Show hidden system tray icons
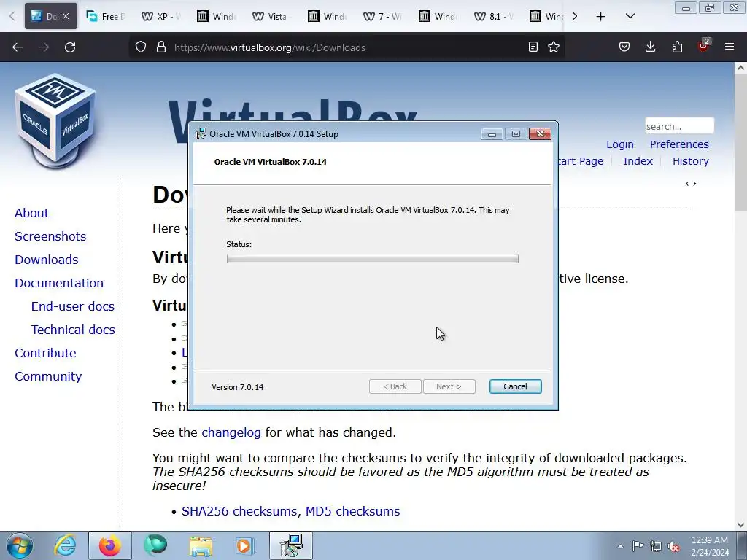The width and height of the screenshot is (747, 560). [620, 546]
